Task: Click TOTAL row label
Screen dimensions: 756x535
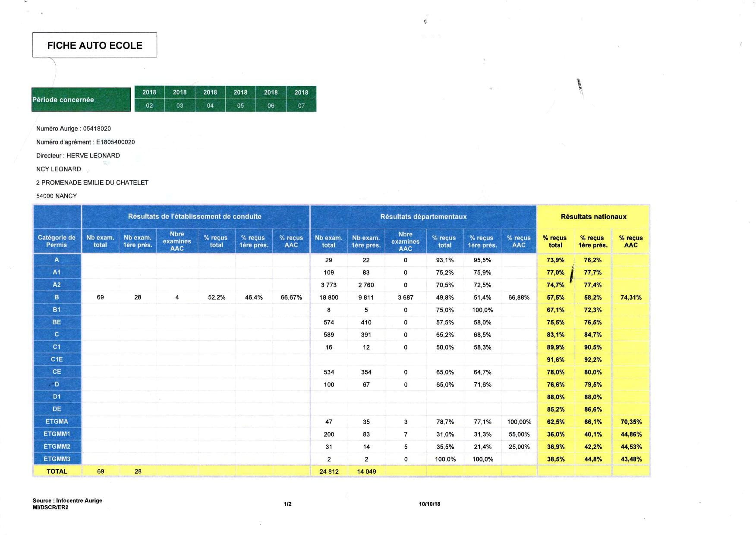Action: (57, 472)
